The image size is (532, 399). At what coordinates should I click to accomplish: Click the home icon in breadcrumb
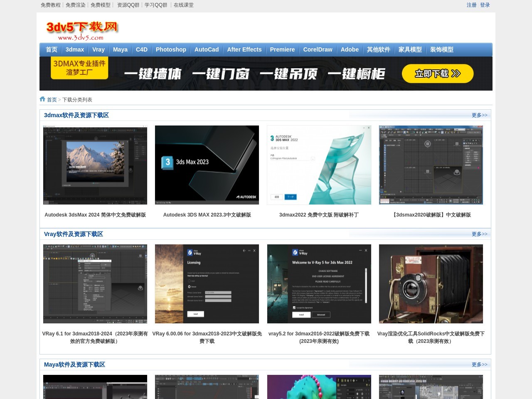tap(42, 99)
